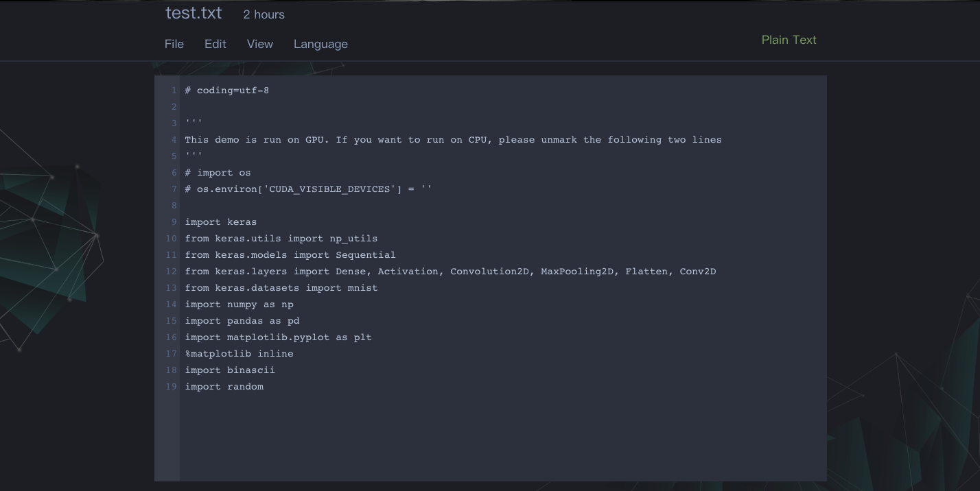This screenshot has width=980, height=491.
Task: Click the commented "# import os" line
Action: [x=218, y=173]
